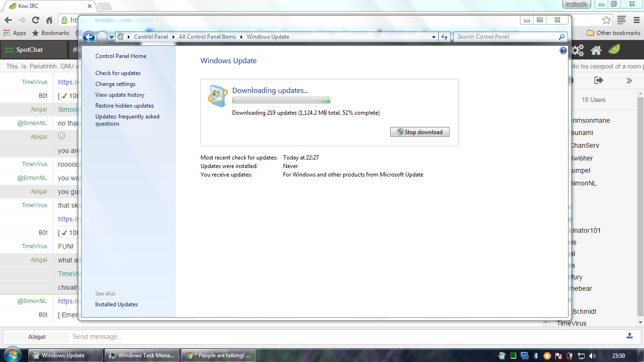This screenshot has width=644, height=362.
Task: Open the Chrome hamburger menu
Action: click(636, 20)
